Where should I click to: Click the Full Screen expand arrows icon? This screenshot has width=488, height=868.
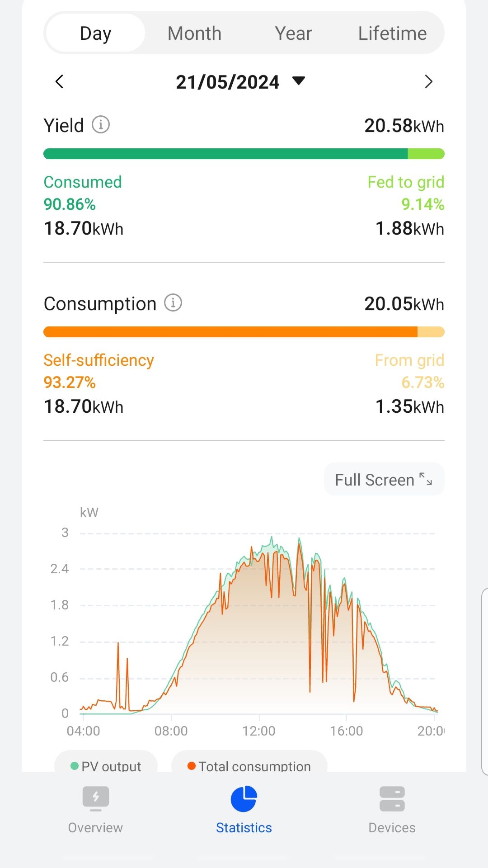[x=426, y=479]
